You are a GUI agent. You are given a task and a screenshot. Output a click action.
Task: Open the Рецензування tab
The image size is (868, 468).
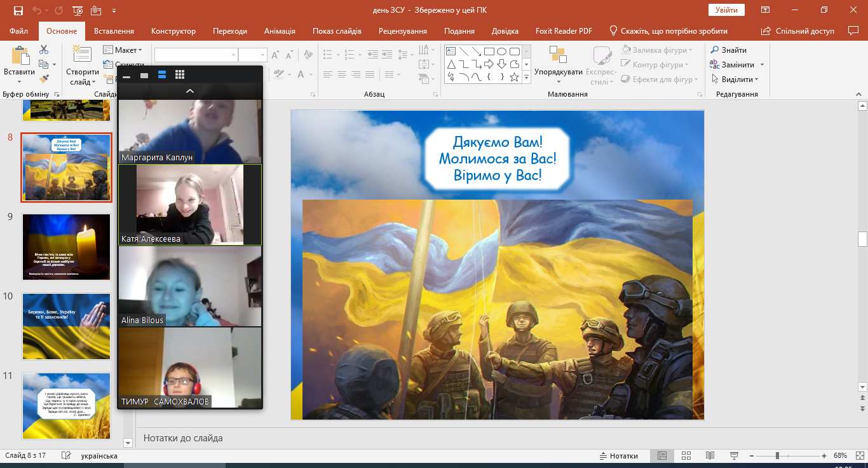403,31
